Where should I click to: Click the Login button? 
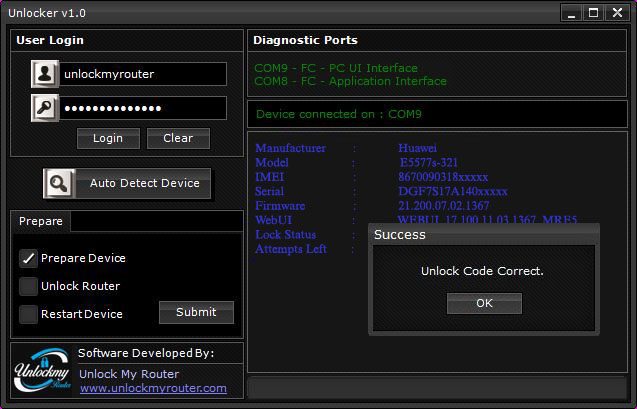tap(108, 138)
